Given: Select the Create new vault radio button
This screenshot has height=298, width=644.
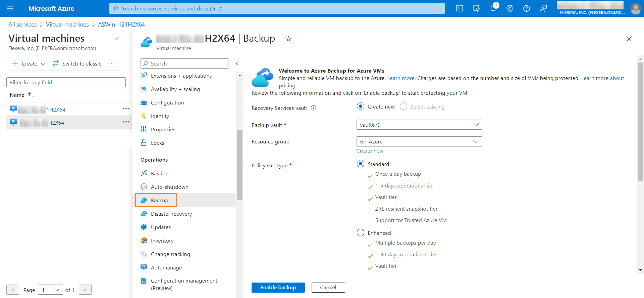Looking at the screenshot, I should 361,107.
